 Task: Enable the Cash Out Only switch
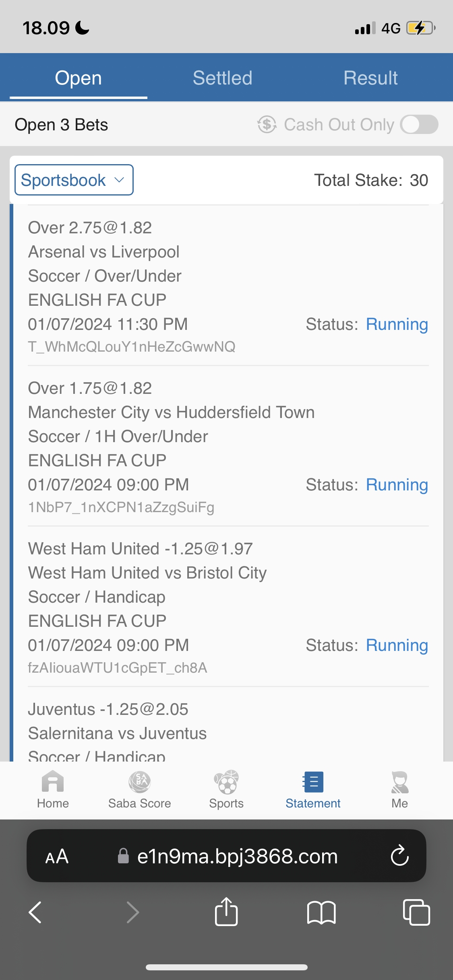coord(419,124)
